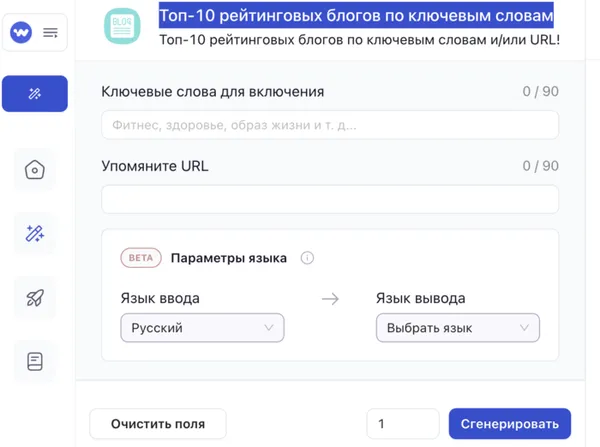Click the BETA badge
Viewport: 600px width, 447px height.
coord(141,258)
